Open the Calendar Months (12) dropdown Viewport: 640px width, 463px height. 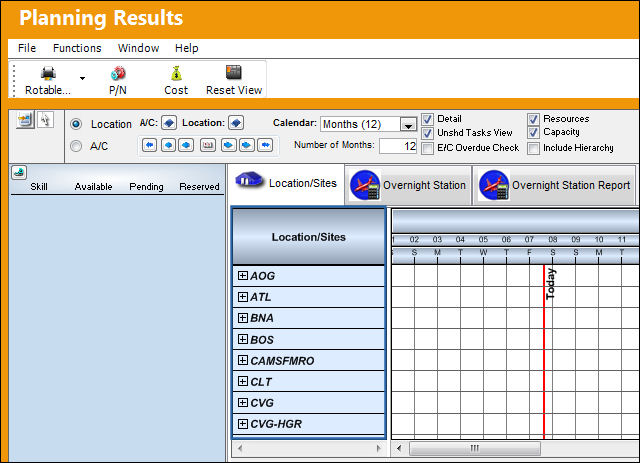click(408, 125)
